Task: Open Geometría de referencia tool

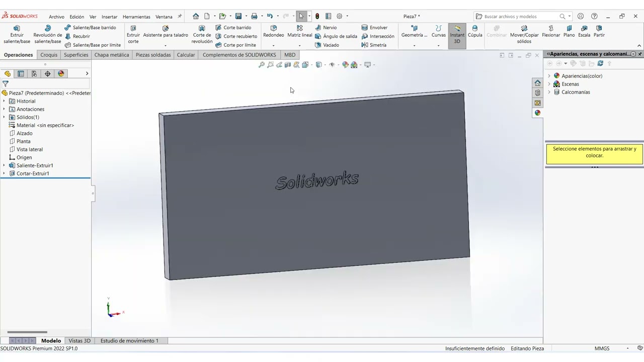Action: coord(414,32)
